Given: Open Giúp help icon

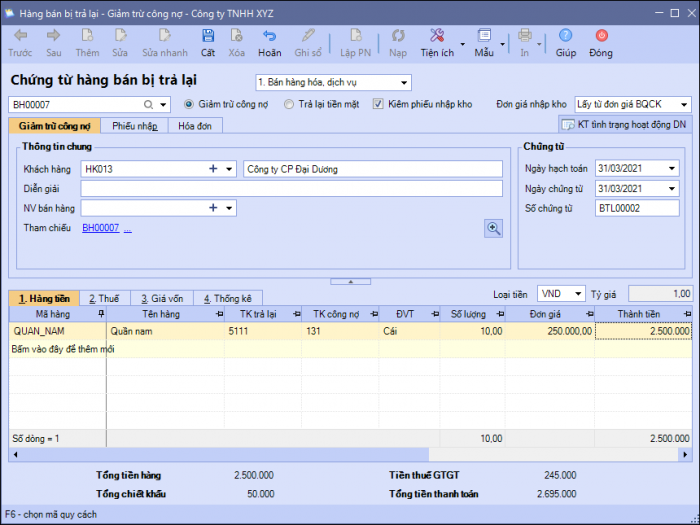Looking at the screenshot, I should 566,36.
